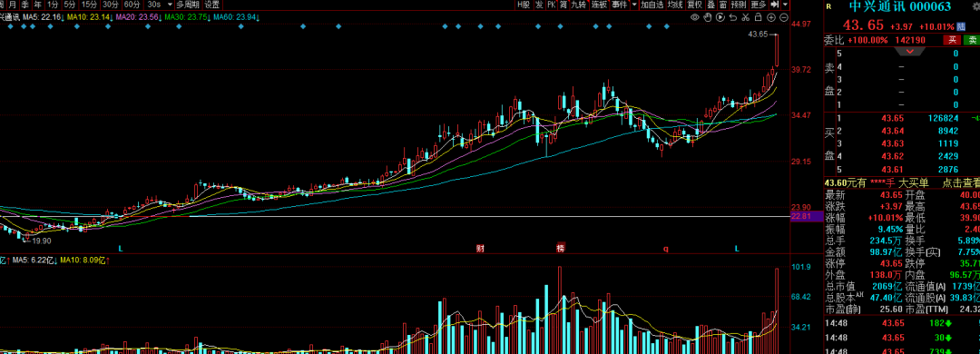Select the scissors cut icon
Viewport: 980px width, 354px height.
[x=746, y=17]
